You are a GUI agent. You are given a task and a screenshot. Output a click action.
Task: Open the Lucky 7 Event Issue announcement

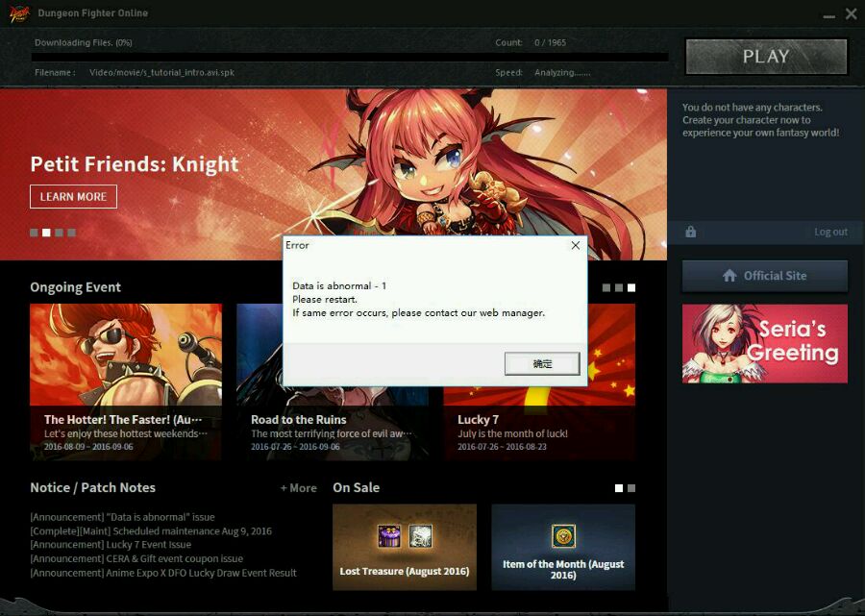point(111,545)
